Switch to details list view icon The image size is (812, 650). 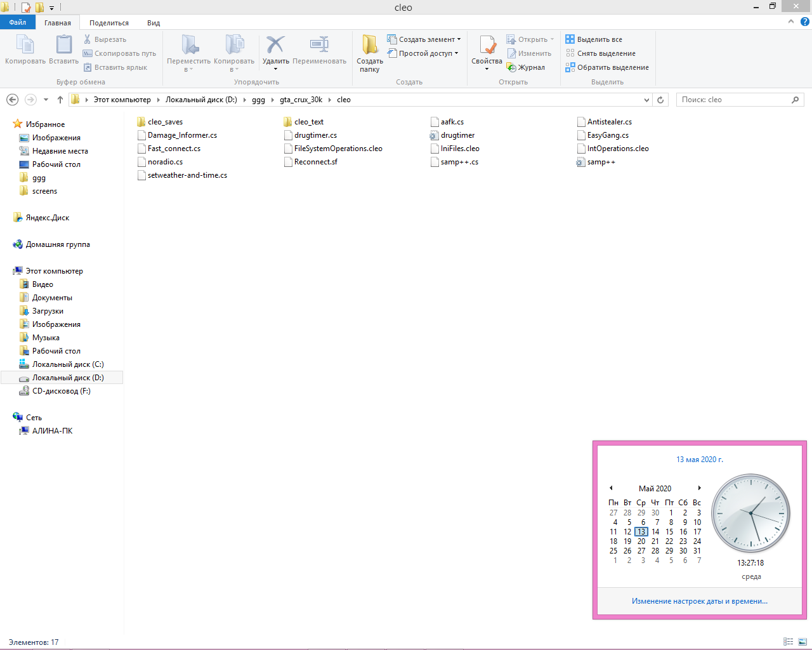[x=788, y=642]
